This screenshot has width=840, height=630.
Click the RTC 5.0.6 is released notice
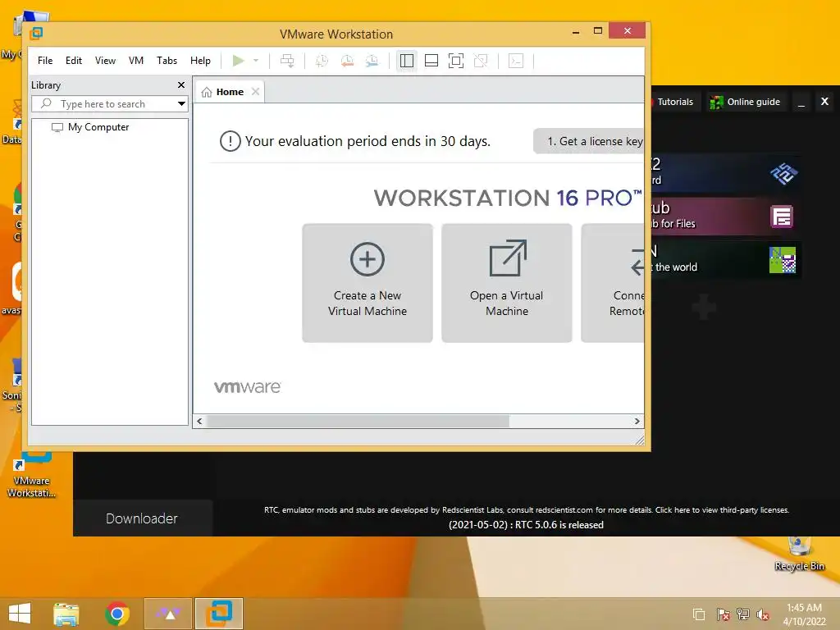point(526,525)
